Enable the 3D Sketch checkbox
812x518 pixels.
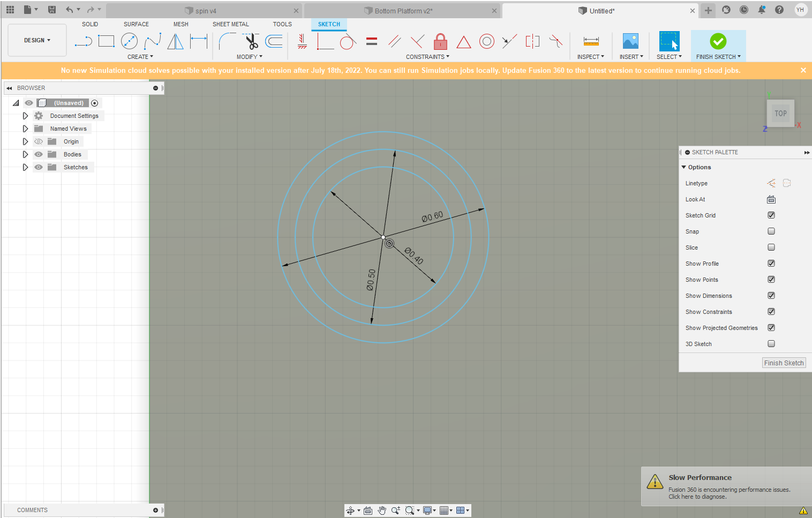pos(771,344)
